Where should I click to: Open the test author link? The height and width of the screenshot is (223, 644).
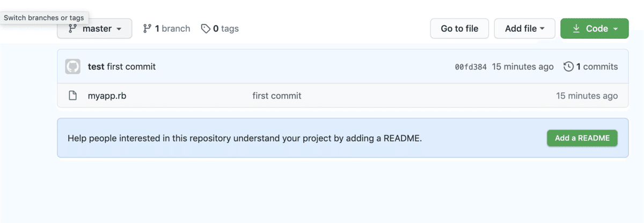coord(96,67)
